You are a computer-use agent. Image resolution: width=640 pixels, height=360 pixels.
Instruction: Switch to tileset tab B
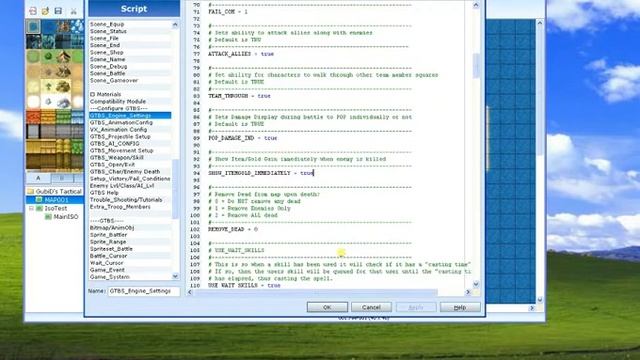[x=62, y=178]
